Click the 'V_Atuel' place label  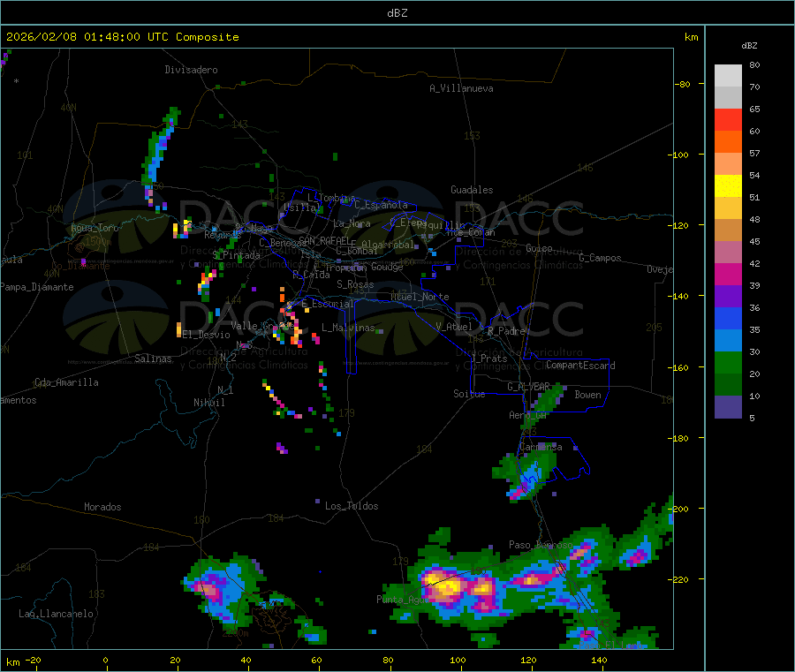454,327
